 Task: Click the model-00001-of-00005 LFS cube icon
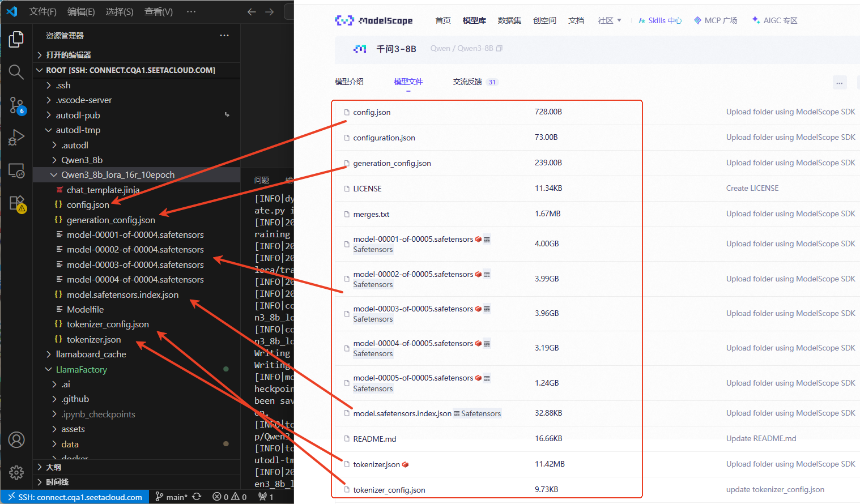[478, 240]
